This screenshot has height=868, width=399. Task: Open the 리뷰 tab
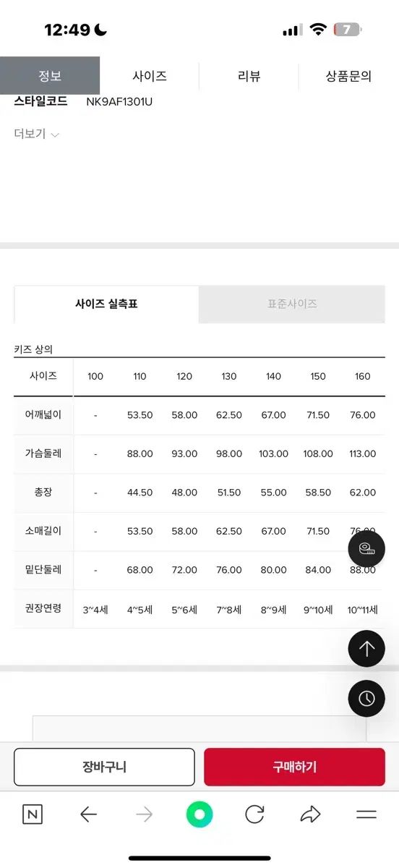(x=249, y=76)
